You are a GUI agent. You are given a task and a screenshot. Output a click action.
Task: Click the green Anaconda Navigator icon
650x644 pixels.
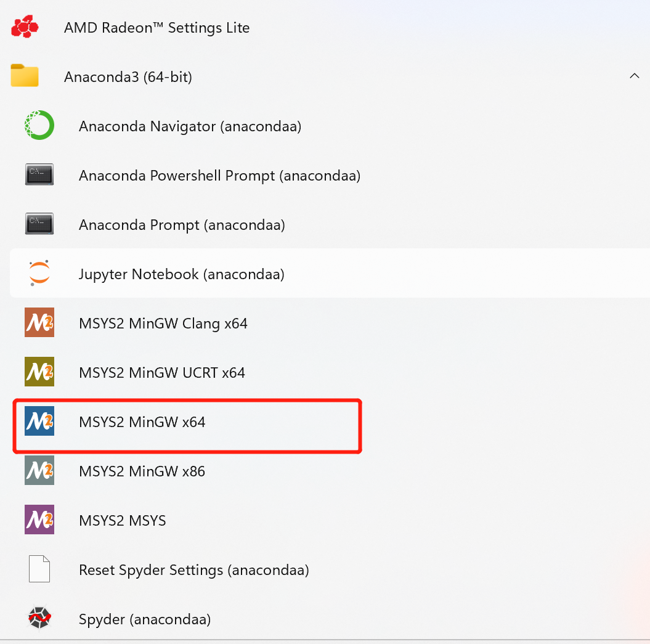click(39, 125)
